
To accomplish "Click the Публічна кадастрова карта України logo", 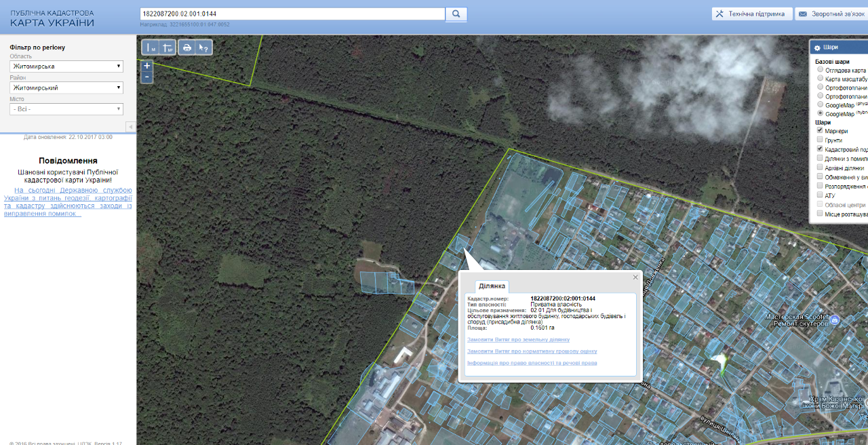I will point(52,18).
